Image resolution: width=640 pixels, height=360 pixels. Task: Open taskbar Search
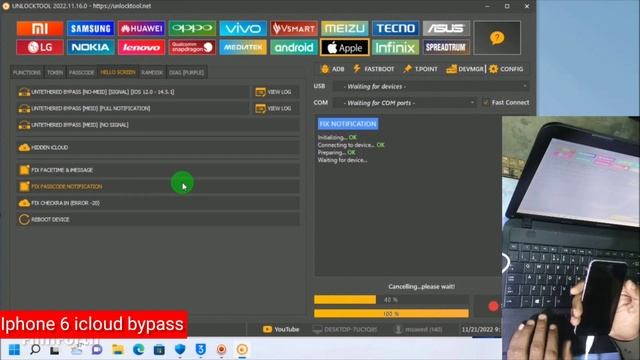[x=35, y=349]
